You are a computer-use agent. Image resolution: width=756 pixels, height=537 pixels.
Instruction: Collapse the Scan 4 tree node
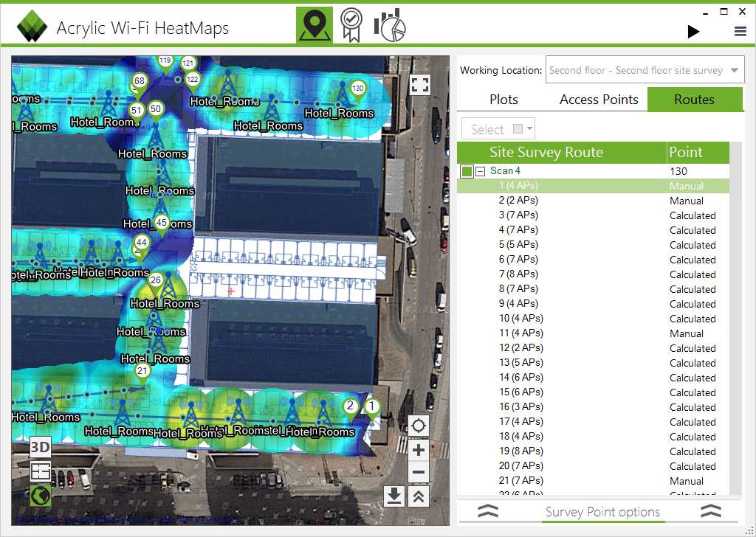(x=480, y=171)
